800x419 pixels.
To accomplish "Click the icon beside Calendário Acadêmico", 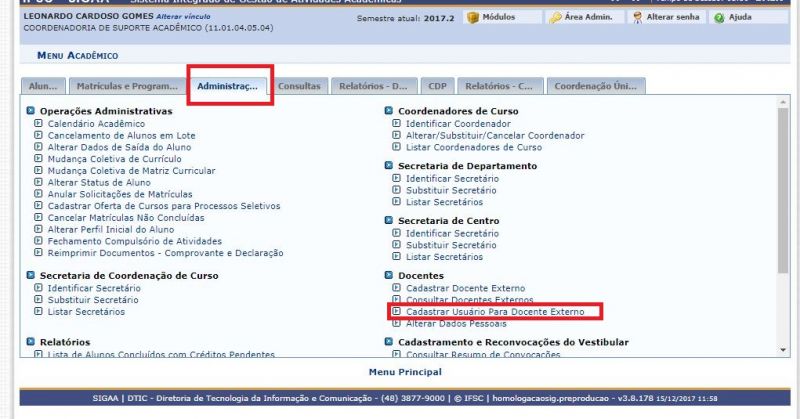I will point(38,124).
